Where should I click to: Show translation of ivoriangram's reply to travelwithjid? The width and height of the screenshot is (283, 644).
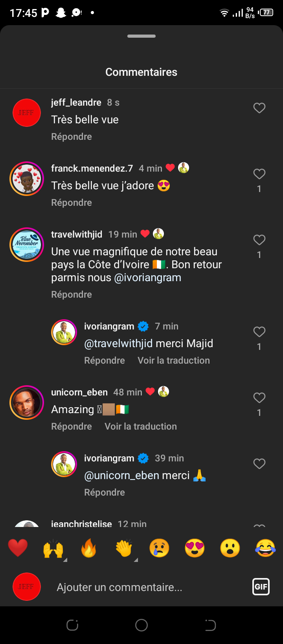point(174,360)
